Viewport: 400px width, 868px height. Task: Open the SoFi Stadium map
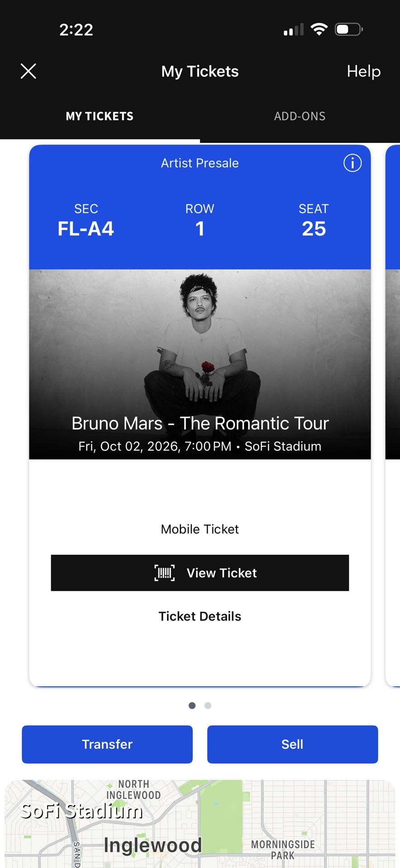pyautogui.click(x=200, y=823)
